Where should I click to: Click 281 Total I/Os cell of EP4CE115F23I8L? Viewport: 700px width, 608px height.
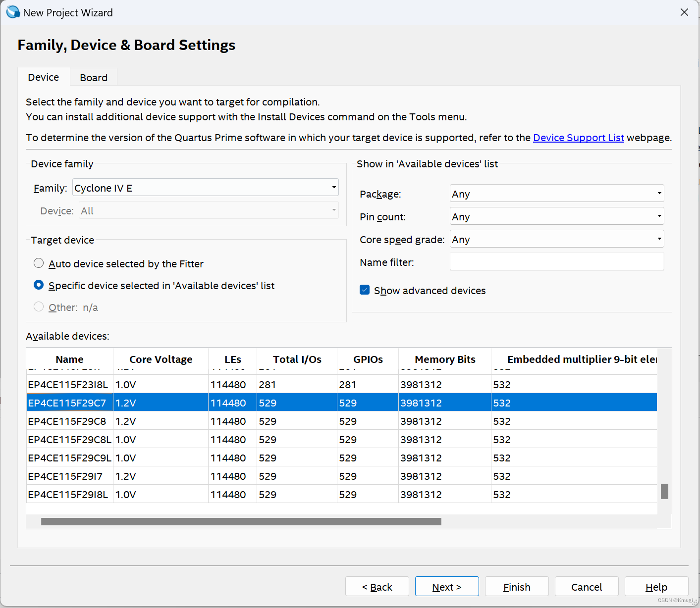pyautogui.click(x=297, y=385)
